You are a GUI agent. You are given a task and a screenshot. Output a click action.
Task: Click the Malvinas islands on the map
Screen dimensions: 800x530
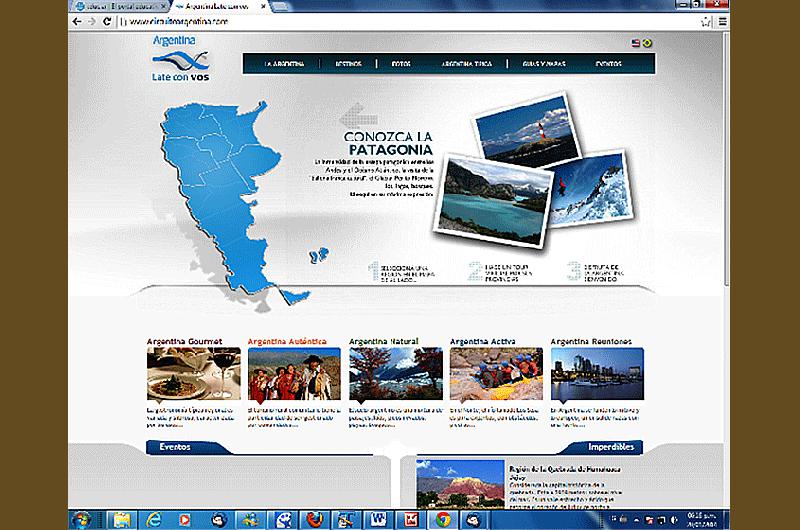click(x=319, y=255)
